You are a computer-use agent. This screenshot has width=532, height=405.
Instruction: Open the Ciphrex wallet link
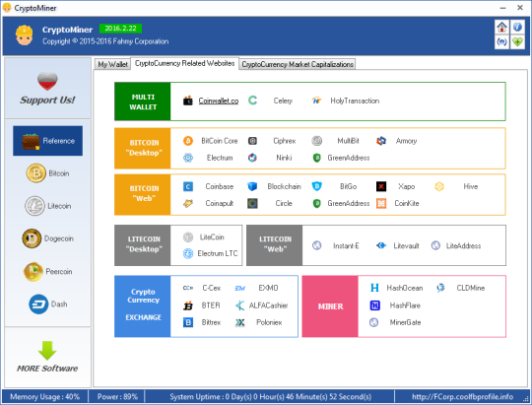285,141
